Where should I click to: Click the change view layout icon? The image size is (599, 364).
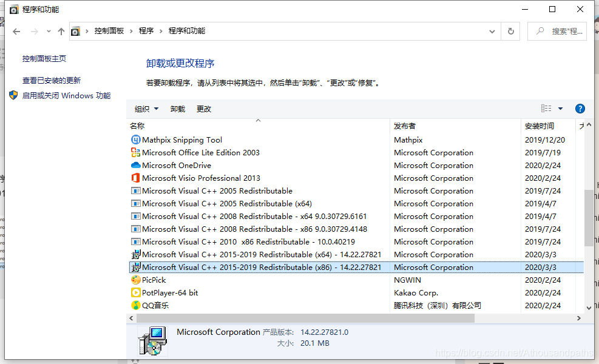pyautogui.click(x=546, y=109)
